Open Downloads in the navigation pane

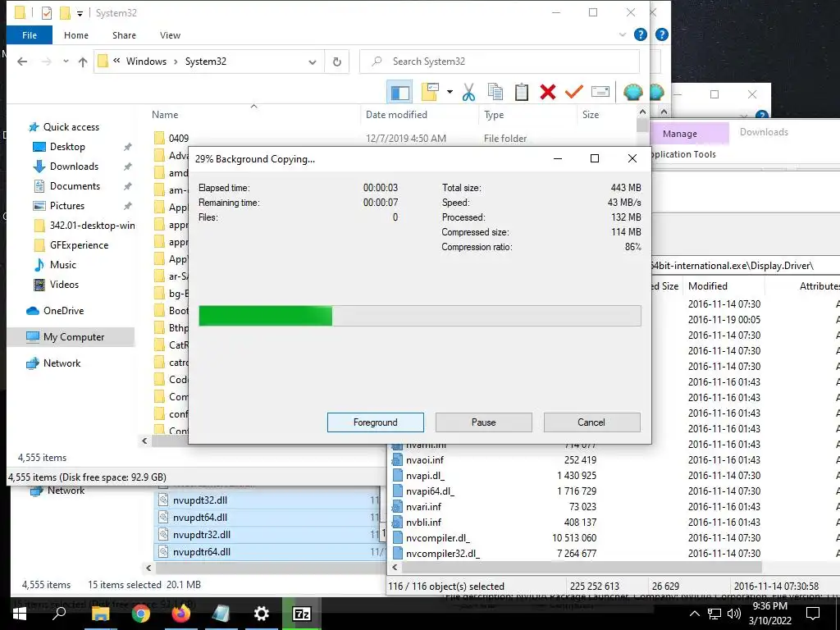[74, 167]
